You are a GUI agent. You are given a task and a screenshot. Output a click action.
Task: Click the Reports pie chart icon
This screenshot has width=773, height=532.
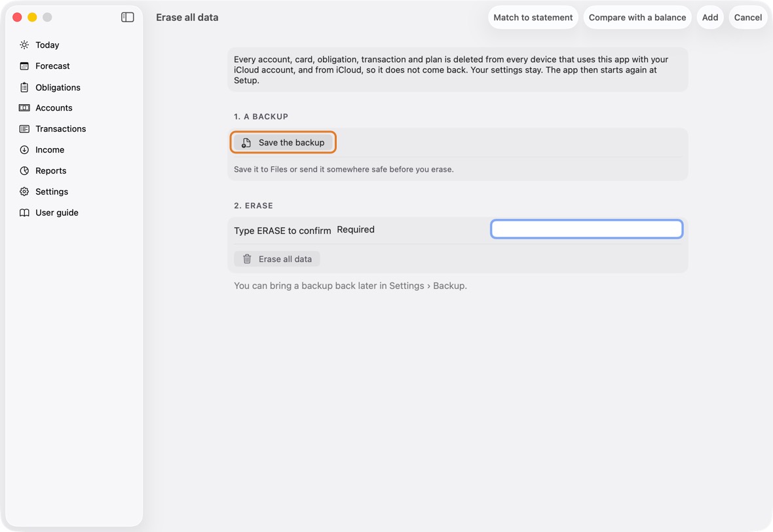click(x=24, y=170)
